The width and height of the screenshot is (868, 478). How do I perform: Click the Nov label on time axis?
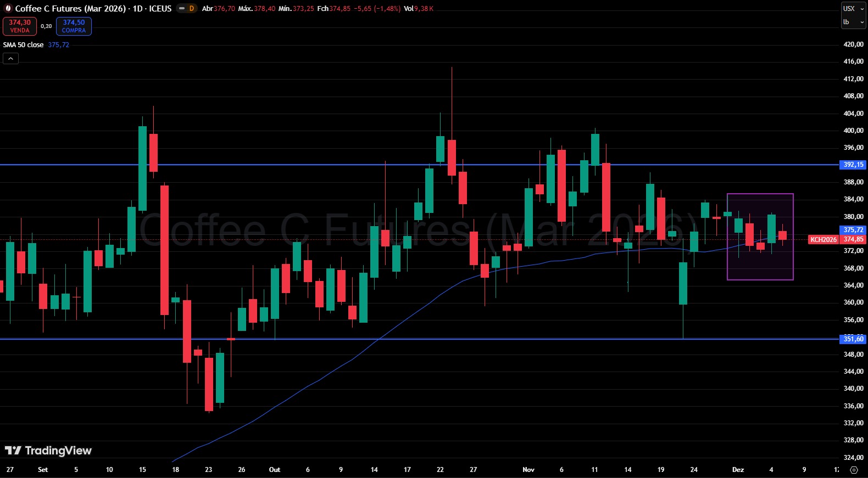pos(528,470)
